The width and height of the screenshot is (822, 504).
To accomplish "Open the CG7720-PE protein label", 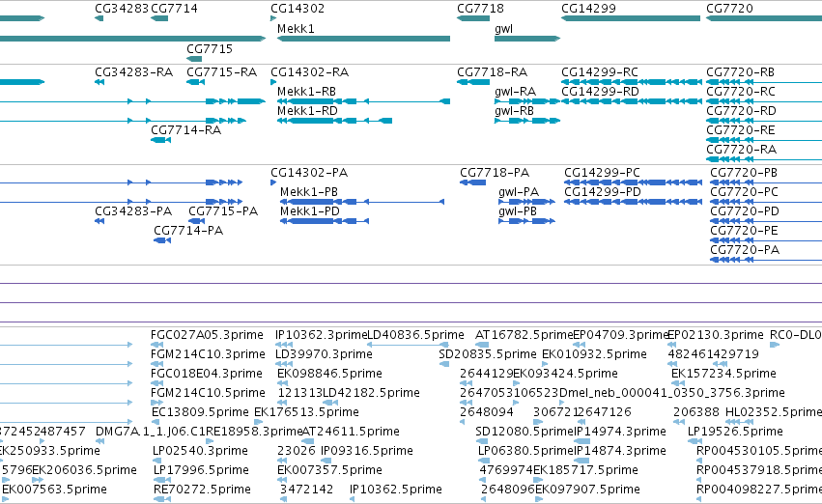I will tap(744, 231).
